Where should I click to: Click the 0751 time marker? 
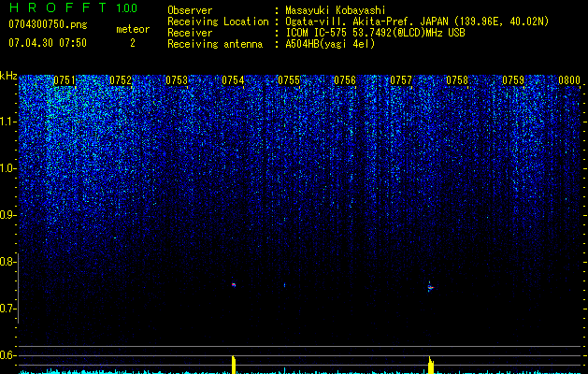click(x=65, y=80)
